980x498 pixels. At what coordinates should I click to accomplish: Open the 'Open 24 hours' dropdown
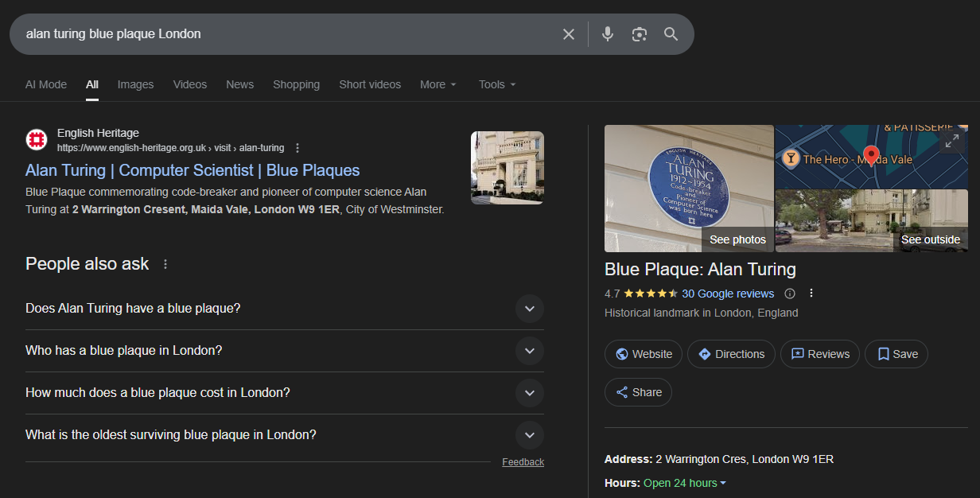(684, 482)
